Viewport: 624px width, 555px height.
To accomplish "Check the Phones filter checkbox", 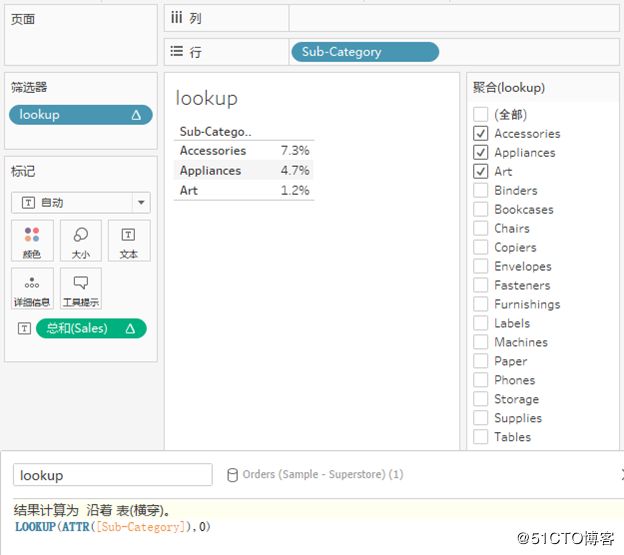I will [480, 380].
